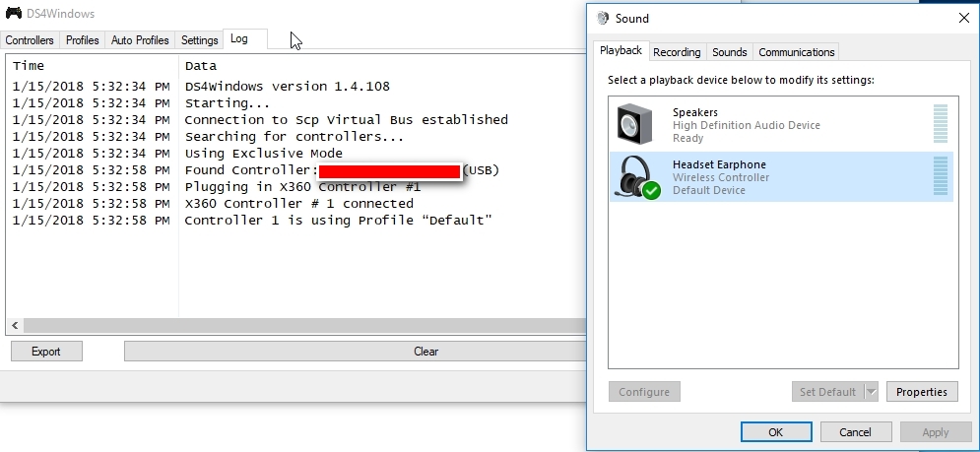Switch to the Recording tab

pos(677,52)
